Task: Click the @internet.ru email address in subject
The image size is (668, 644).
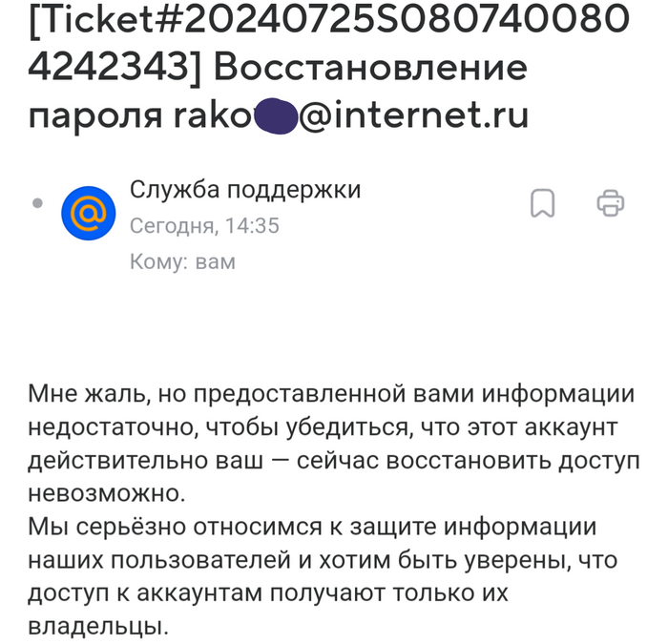Action: coord(414,115)
